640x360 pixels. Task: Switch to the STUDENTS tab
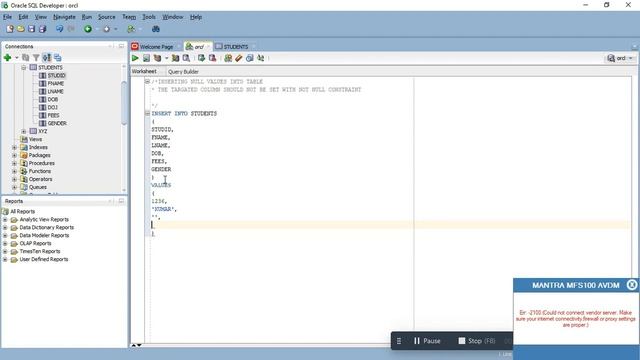pyautogui.click(x=236, y=47)
